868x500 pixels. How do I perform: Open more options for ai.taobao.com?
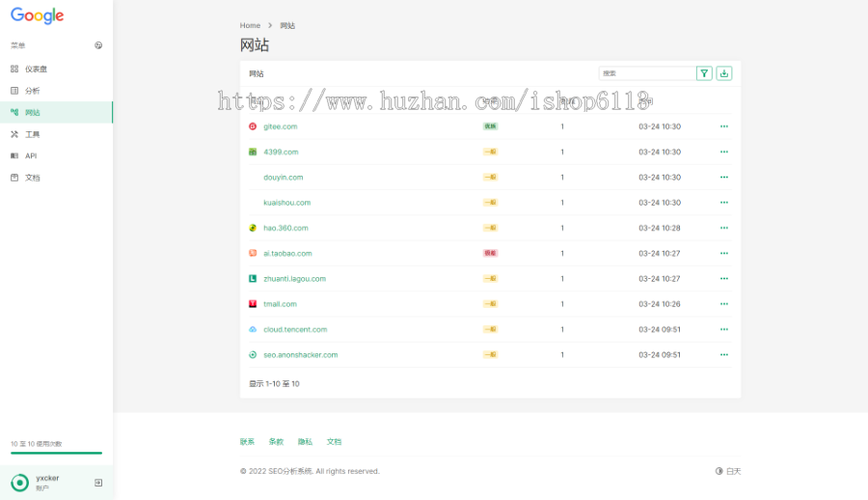click(724, 253)
